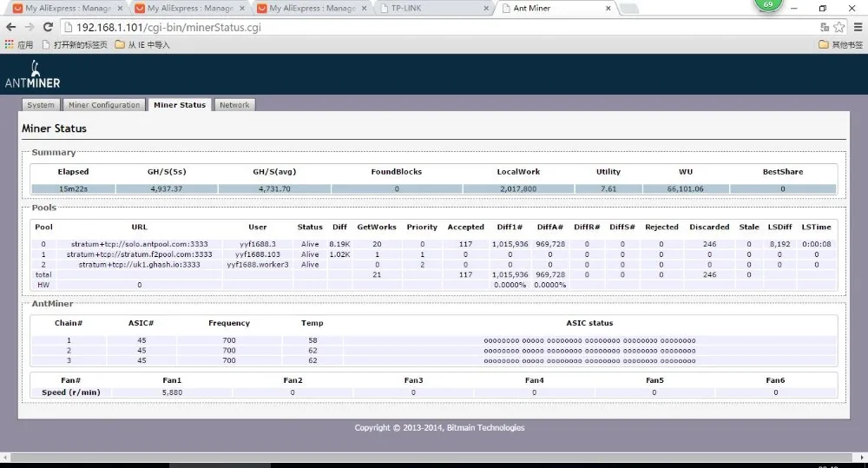Bookmark this page with the star icon

(x=839, y=27)
